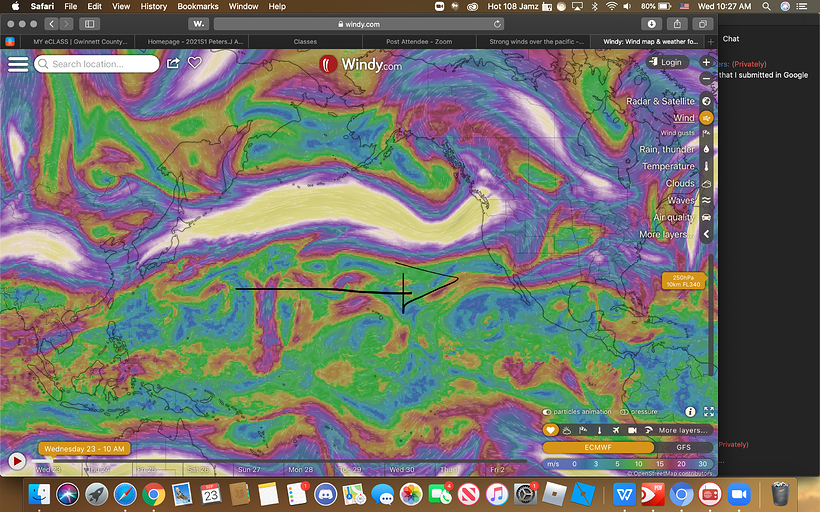Image resolution: width=820 pixels, height=512 pixels.
Task: Open the Safari History menu
Action: [153, 6]
